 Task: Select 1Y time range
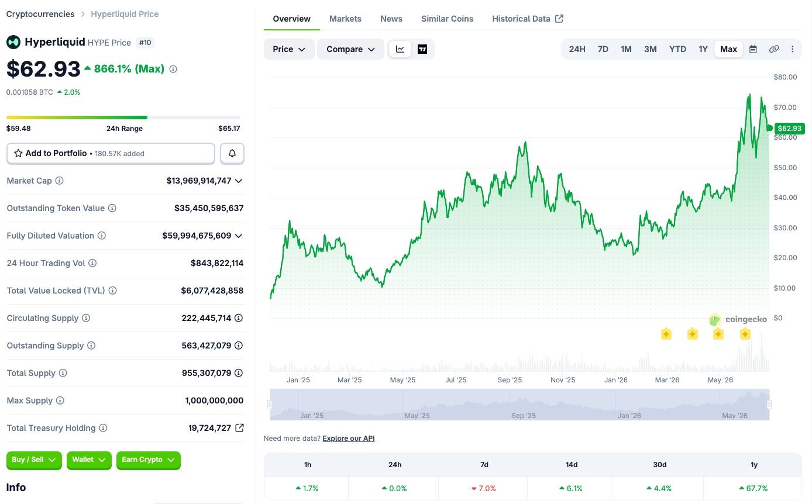click(703, 49)
